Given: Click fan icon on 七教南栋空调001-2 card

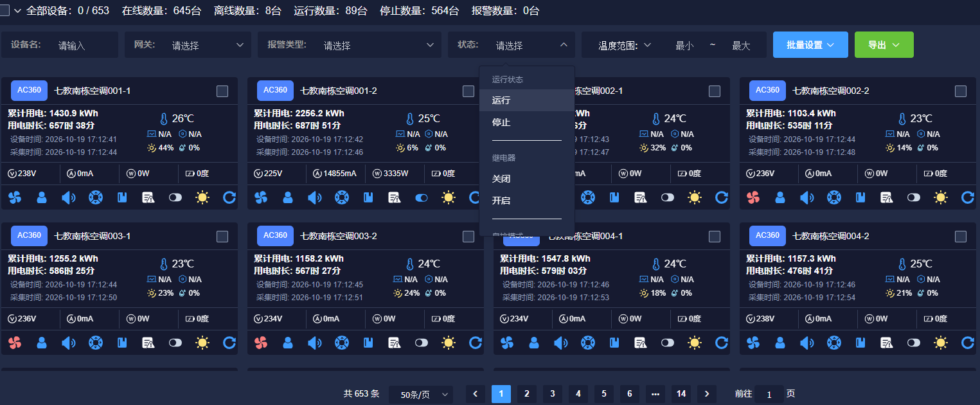Looking at the screenshot, I should click(x=261, y=197).
